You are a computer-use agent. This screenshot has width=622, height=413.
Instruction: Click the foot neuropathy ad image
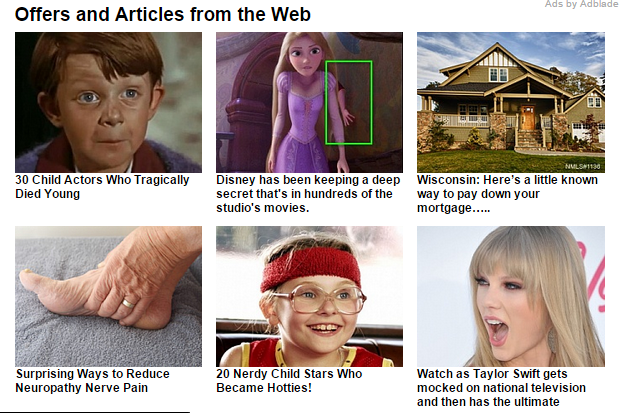click(x=108, y=296)
